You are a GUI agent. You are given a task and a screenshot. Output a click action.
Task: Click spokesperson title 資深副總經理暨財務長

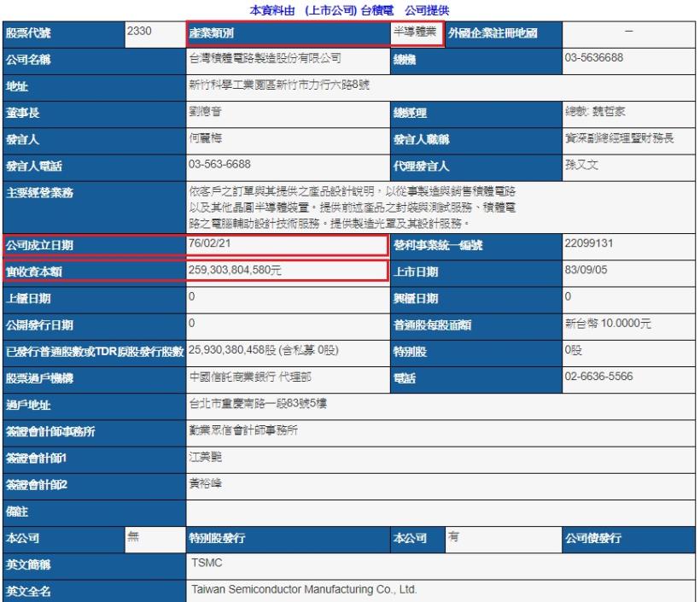(x=619, y=138)
